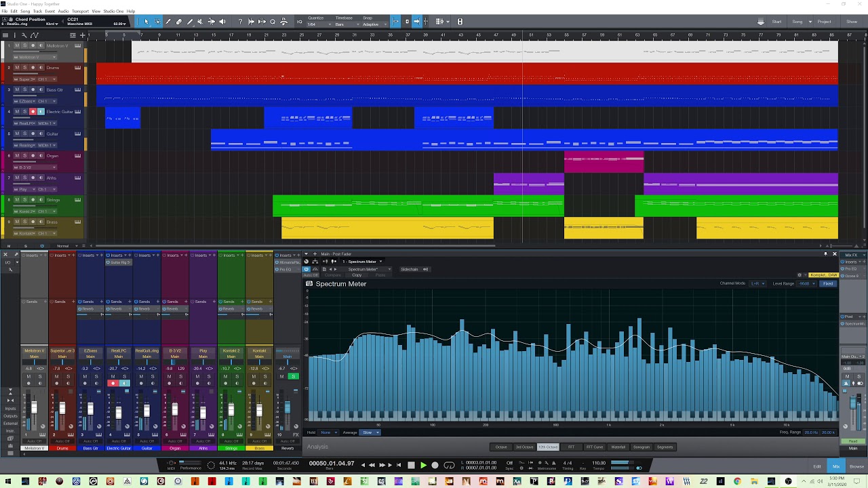The height and width of the screenshot is (488, 868).
Task: Click the tempo value 110.00
Action: [598, 463]
